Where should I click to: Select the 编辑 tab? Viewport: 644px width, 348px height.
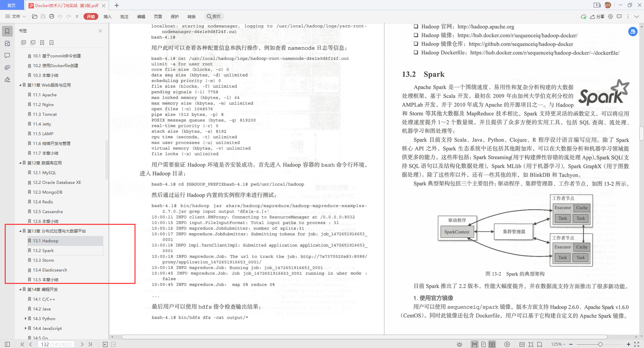pos(141,16)
